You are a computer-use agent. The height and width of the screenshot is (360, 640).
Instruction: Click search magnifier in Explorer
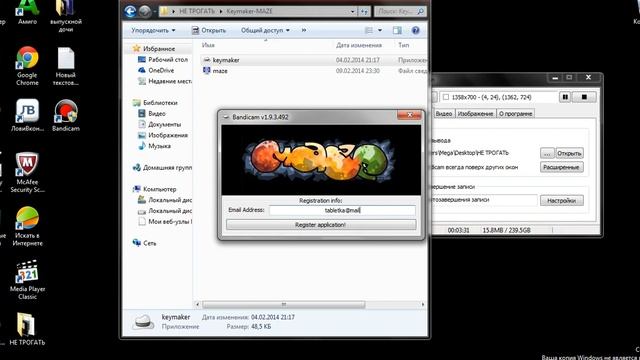(420, 11)
